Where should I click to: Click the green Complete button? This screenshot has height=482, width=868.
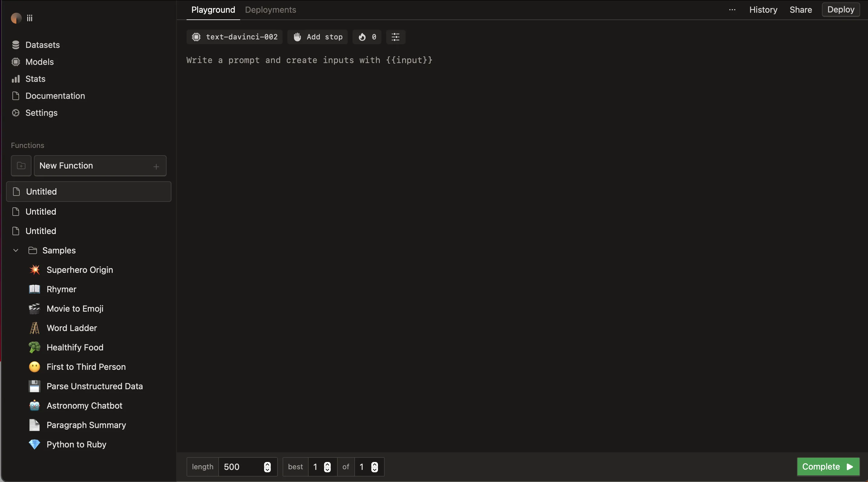click(827, 467)
